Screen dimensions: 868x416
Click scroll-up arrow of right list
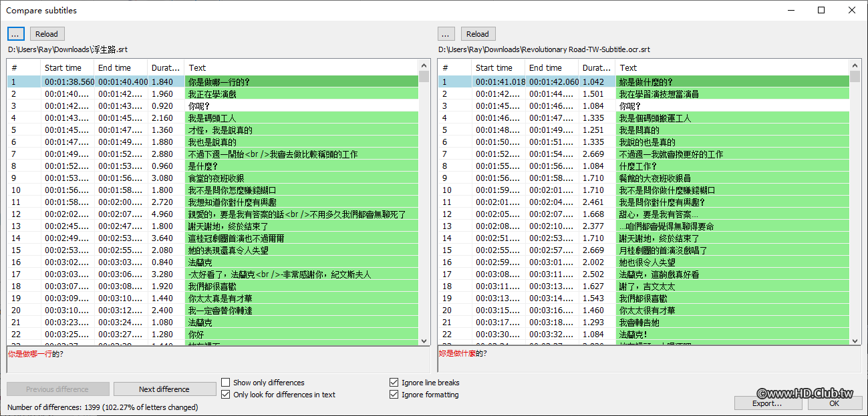(855, 65)
